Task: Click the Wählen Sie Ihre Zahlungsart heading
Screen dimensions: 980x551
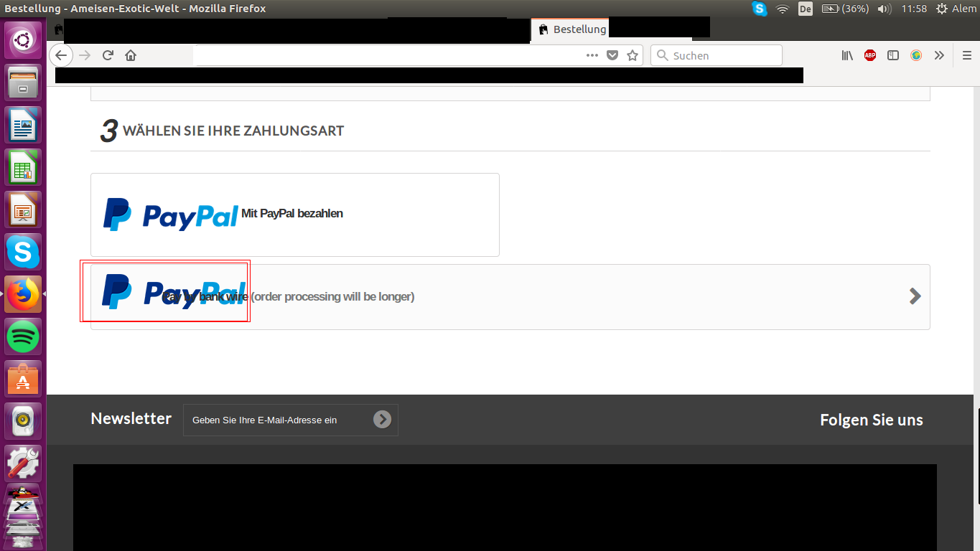Action: click(233, 131)
